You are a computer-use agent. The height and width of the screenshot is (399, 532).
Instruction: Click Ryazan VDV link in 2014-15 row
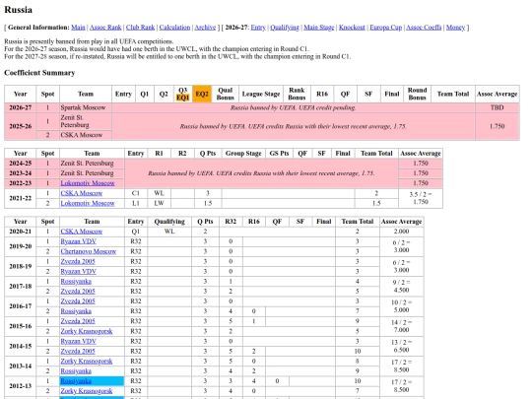tap(79, 341)
